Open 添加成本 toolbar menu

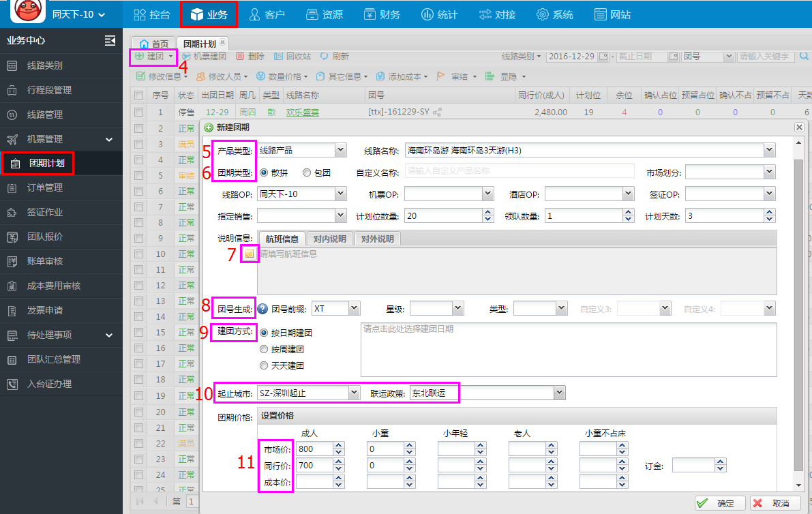click(x=402, y=76)
